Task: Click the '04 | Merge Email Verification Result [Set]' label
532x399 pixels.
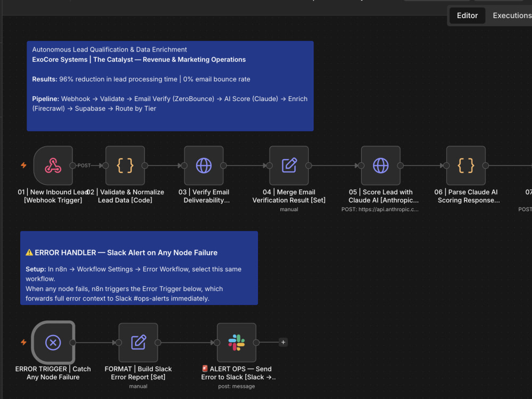Action: coord(289,196)
